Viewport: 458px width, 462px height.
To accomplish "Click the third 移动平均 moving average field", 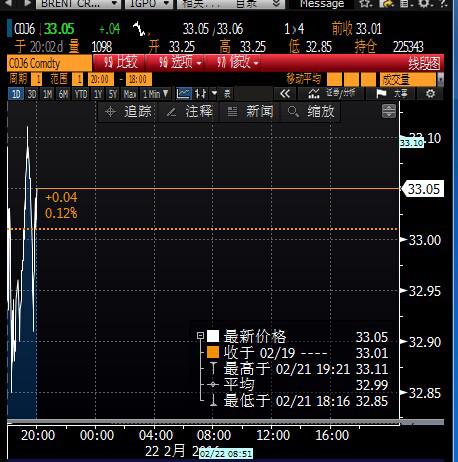I will coord(369,79).
